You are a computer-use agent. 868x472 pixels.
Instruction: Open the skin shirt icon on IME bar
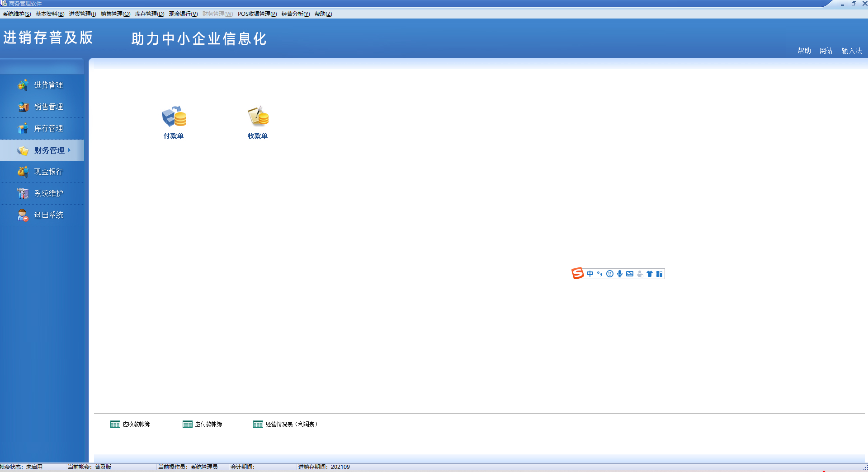(650, 274)
